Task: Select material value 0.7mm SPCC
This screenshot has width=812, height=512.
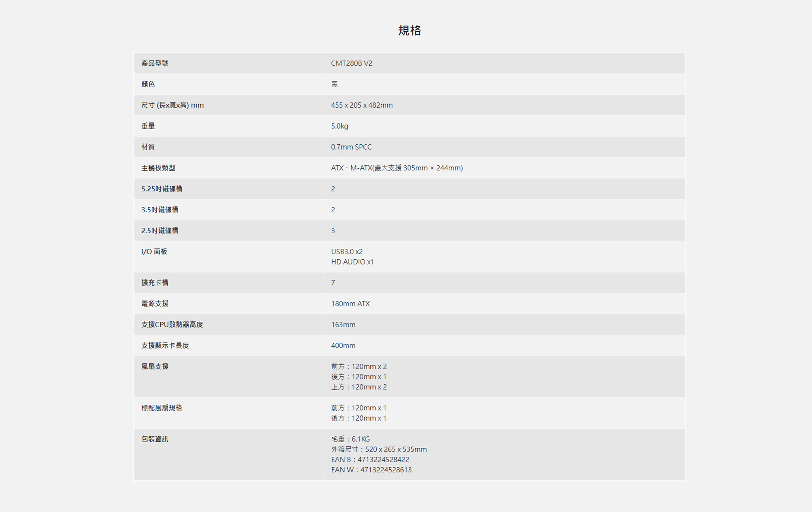Action: click(351, 147)
